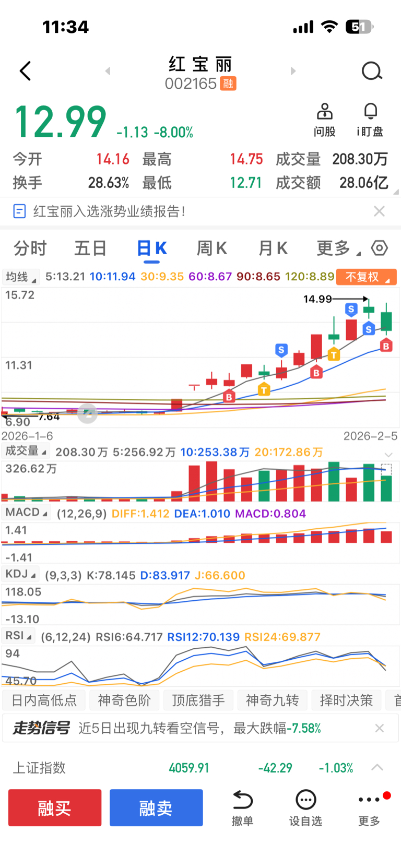Viewport: 401px width, 868px height.
Task: Select the 神奇色阶 indicator chip
Action: (x=124, y=700)
